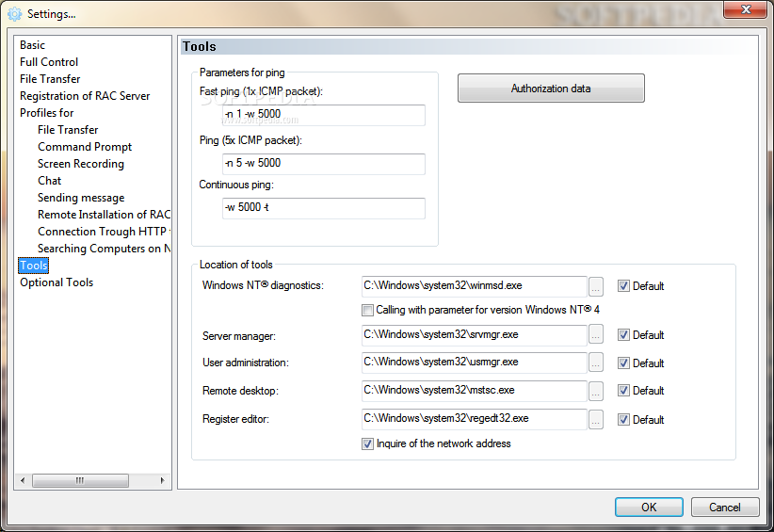The height and width of the screenshot is (532, 774).
Task: Open Sending message profile
Action: pyautogui.click(x=81, y=198)
